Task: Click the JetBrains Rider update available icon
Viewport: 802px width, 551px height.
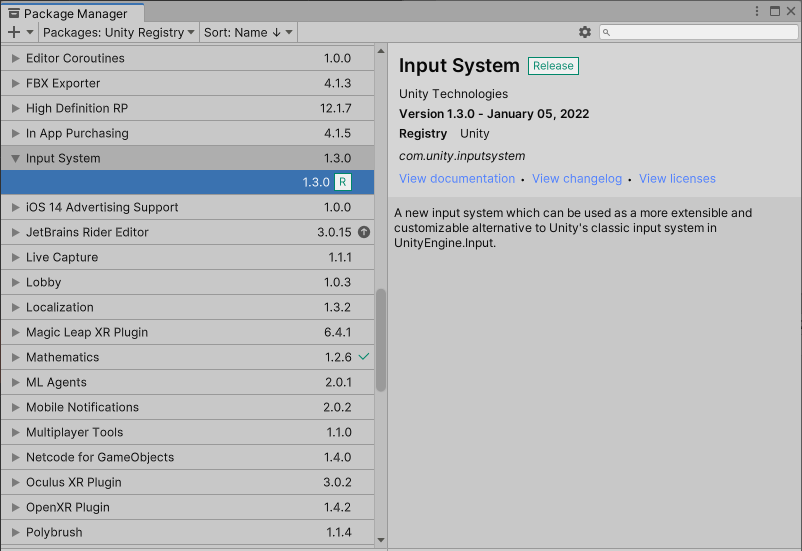Action: tap(364, 232)
